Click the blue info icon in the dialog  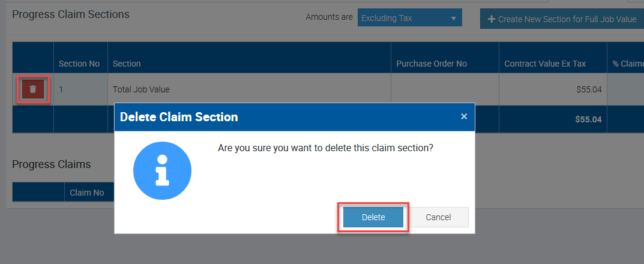(x=162, y=171)
